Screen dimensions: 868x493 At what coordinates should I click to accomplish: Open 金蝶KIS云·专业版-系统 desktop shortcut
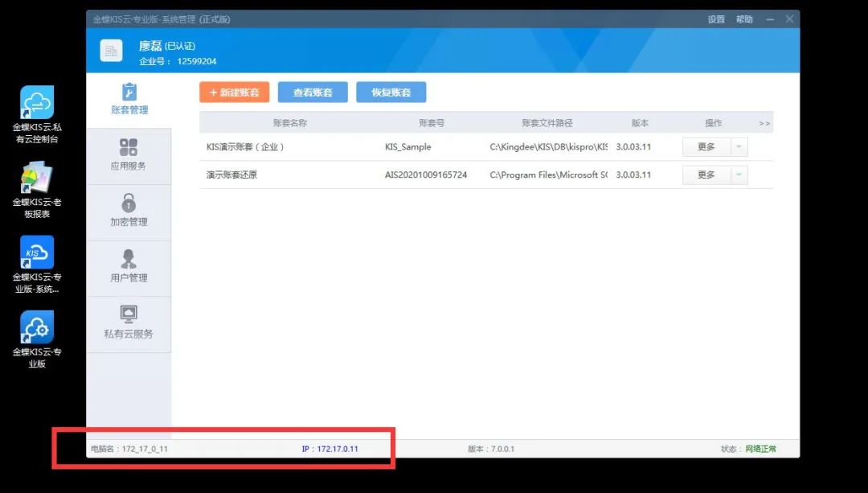coord(37,265)
